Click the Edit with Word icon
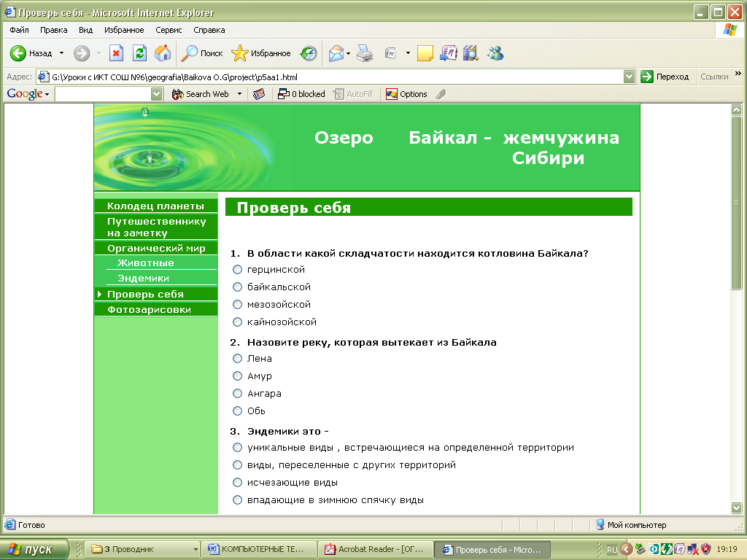This screenshot has width=747, height=560. coord(391,53)
